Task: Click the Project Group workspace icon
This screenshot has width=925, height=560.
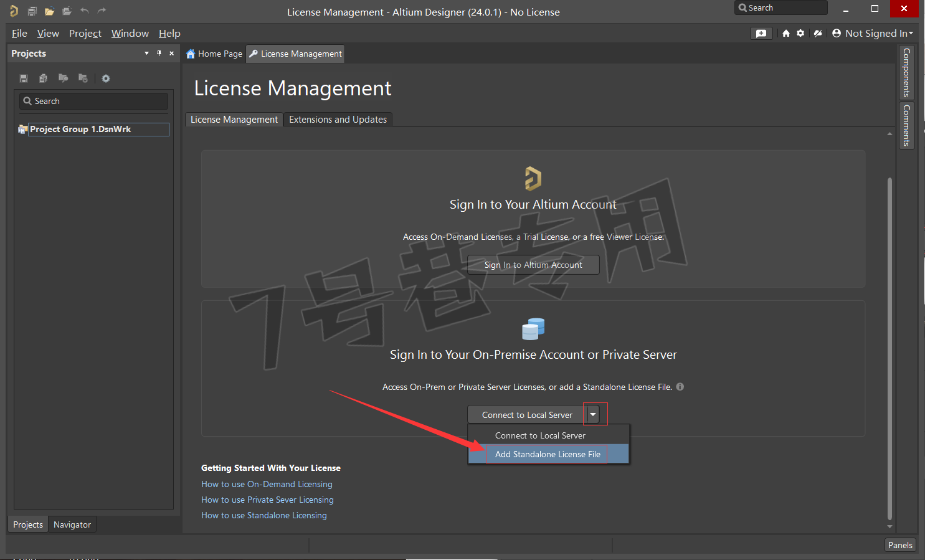Action: tap(22, 130)
